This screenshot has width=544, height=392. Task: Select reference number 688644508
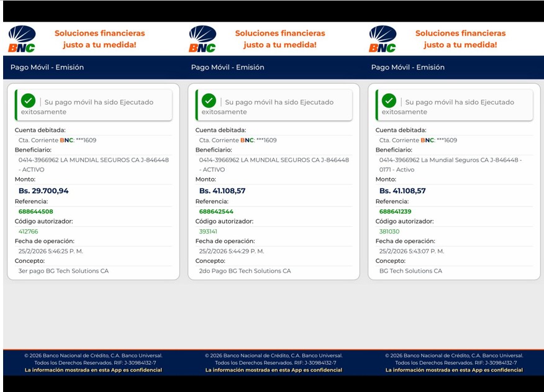[x=36, y=211]
